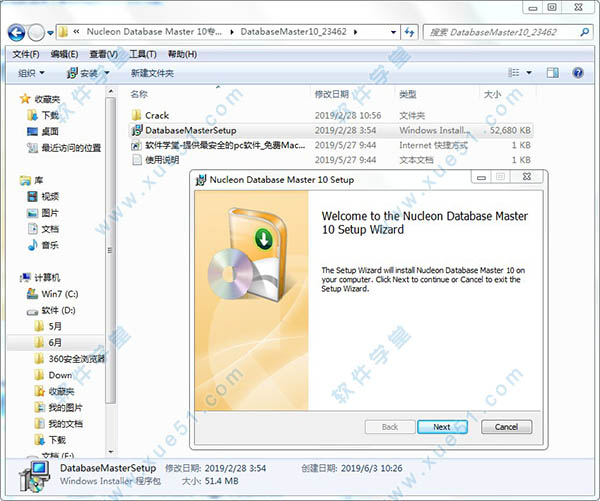
Task: Open the 组织 dropdown menu
Action: (x=30, y=73)
